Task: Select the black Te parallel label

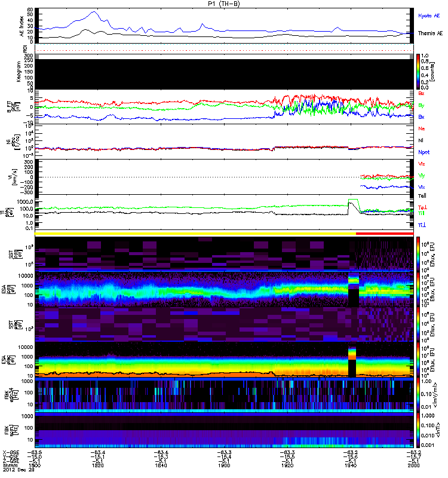Action: 422,196
